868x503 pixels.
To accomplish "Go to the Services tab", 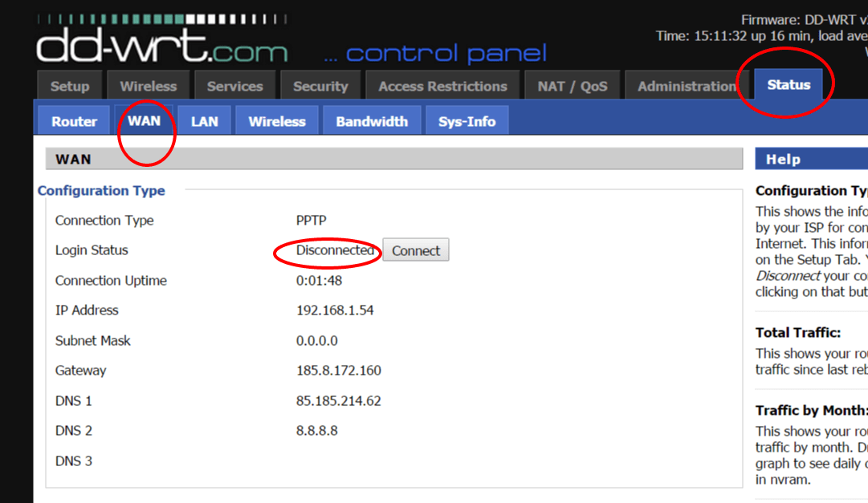I will click(234, 86).
